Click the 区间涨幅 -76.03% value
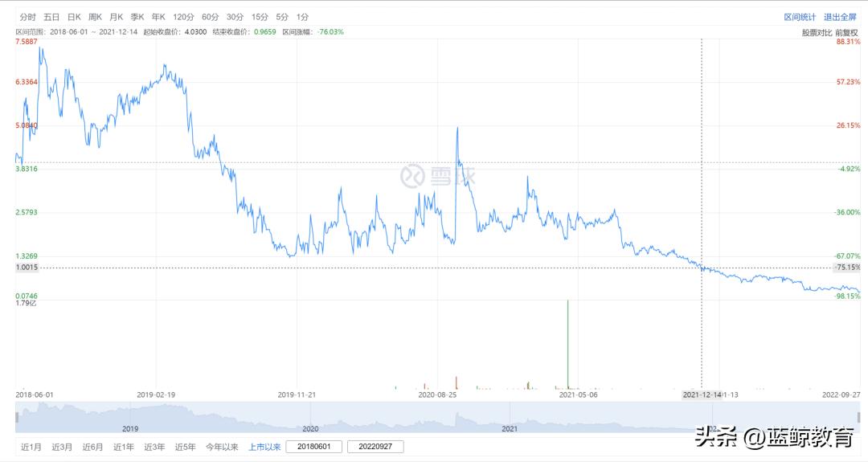Viewport: 868px width, 462px height. tap(330, 32)
